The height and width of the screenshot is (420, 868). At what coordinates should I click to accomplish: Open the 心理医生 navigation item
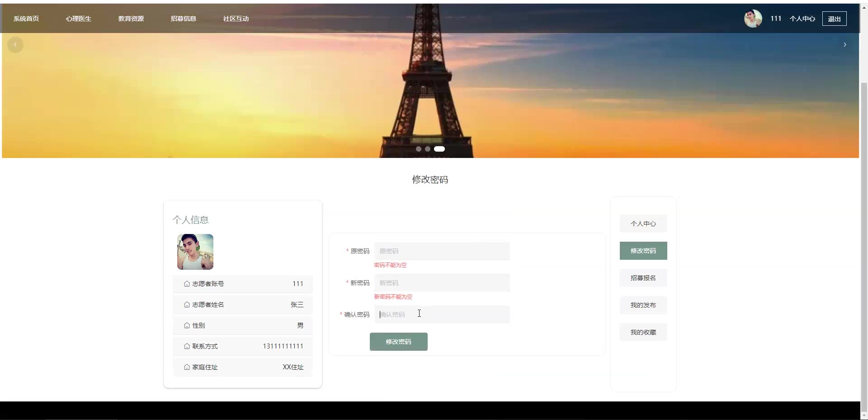pyautogui.click(x=79, y=19)
